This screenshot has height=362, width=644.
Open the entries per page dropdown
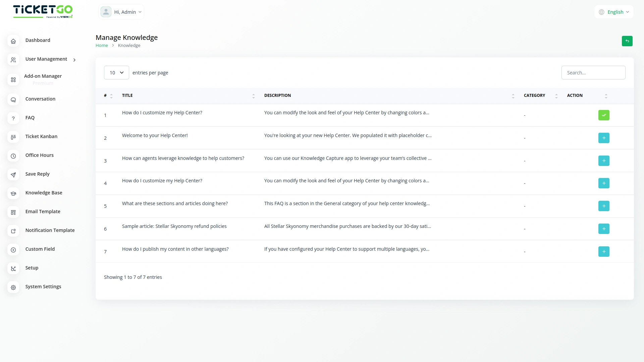(x=116, y=72)
